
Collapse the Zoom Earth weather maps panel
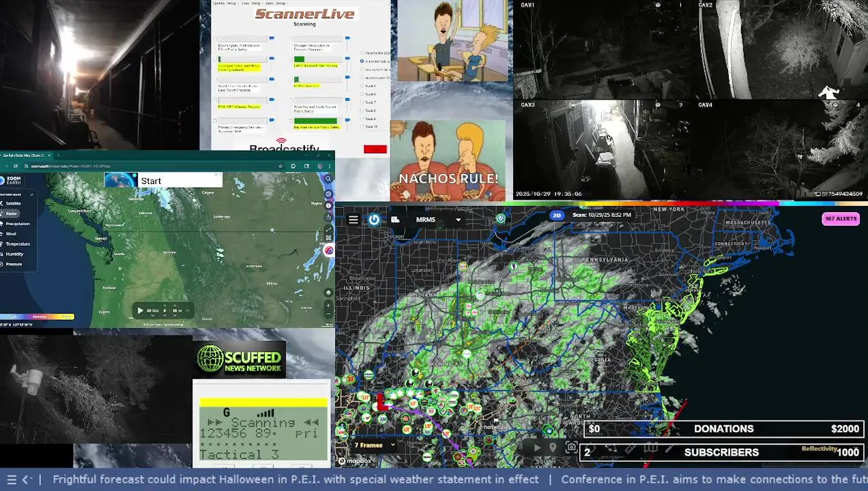32,194
